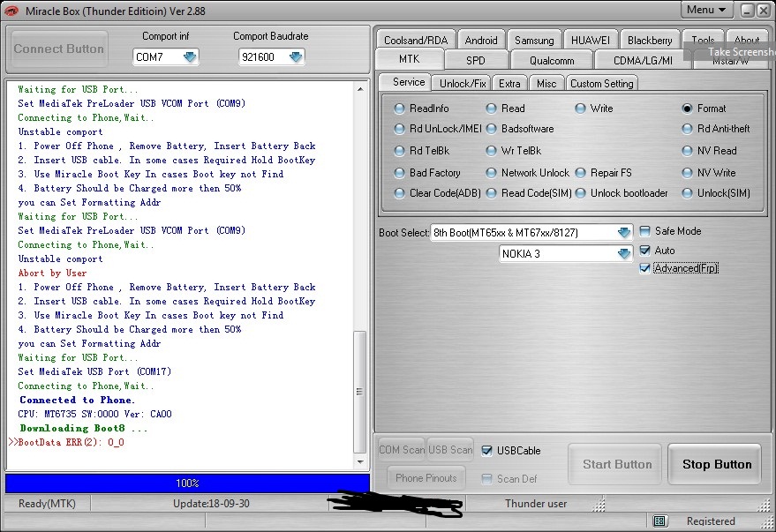Screen dimensions: 776x532
Task: Click the Ready(MTK) status bar entry
Action: click(x=47, y=503)
